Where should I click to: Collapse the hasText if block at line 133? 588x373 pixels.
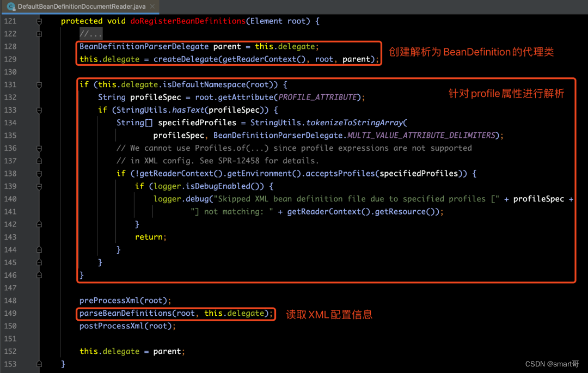pyautogui.click(x=39, y=110)
